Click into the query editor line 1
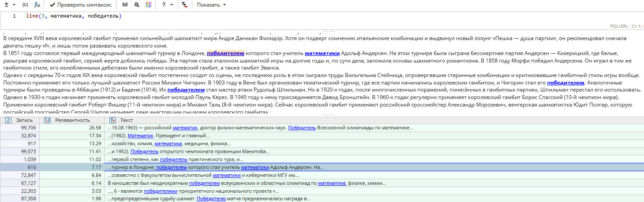Screen dimensions: 644x202 pyautogui.click(x=322, y=16)
